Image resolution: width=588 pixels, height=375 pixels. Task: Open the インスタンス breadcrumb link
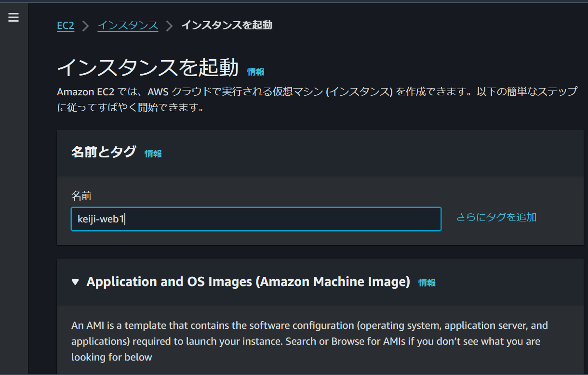(128, 26)
